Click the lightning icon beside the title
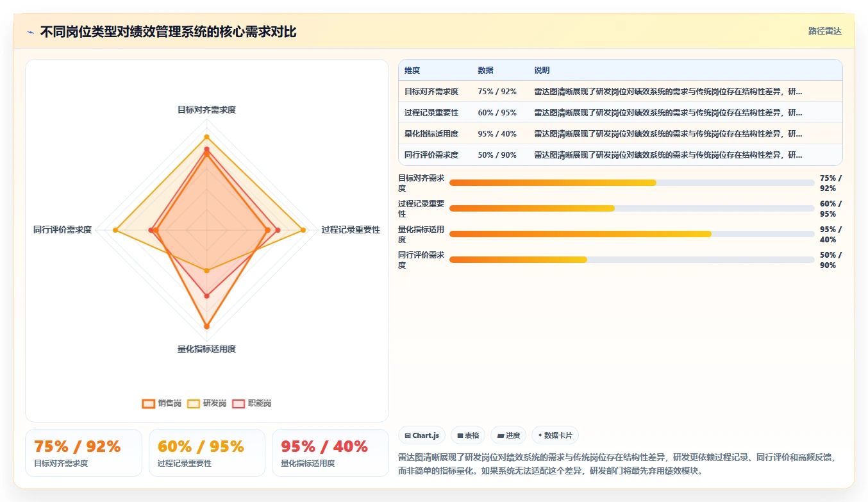This screenshot has height=502, width=868. (x=30, y=32)
